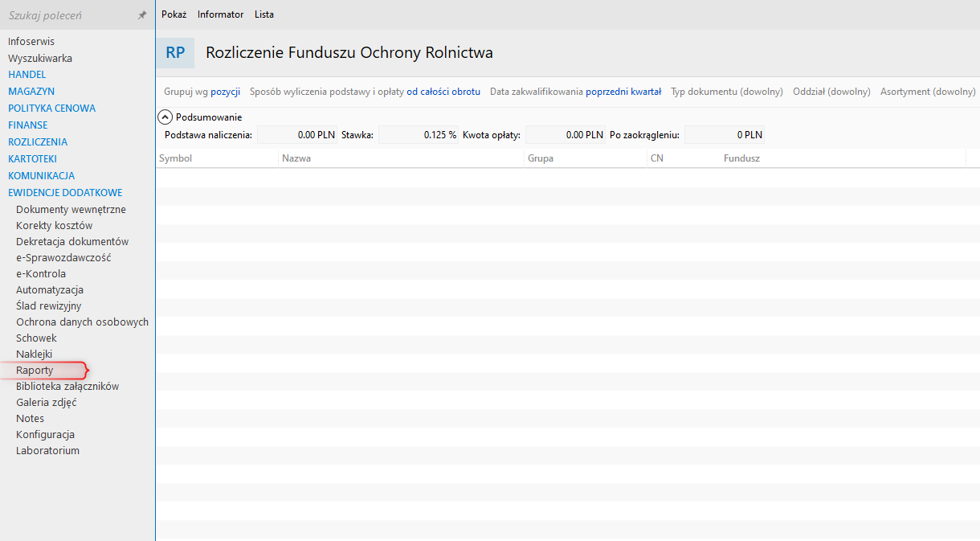The image size is (980, 541).
Task: Open Oddział (dowolny) filter
Action: (831, 92)
